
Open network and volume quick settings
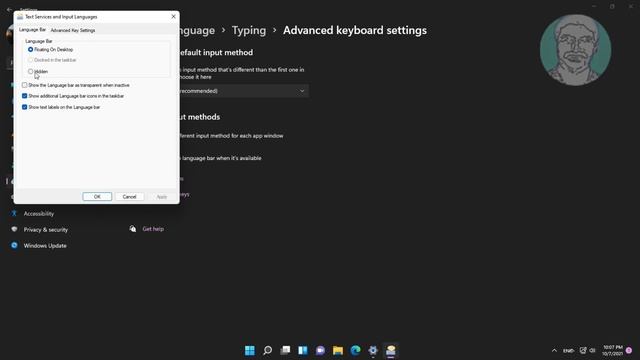pyautogui.click(x=587, y=351)
